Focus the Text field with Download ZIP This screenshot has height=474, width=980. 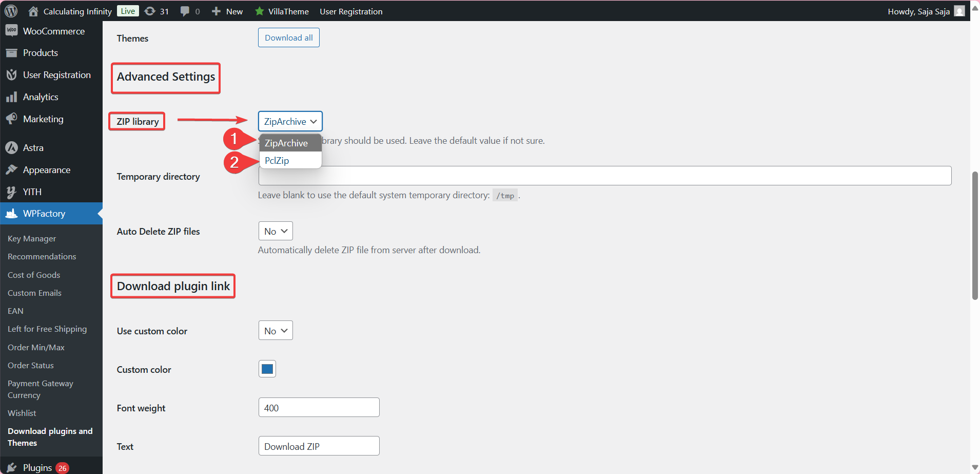(x=319, y=446)
